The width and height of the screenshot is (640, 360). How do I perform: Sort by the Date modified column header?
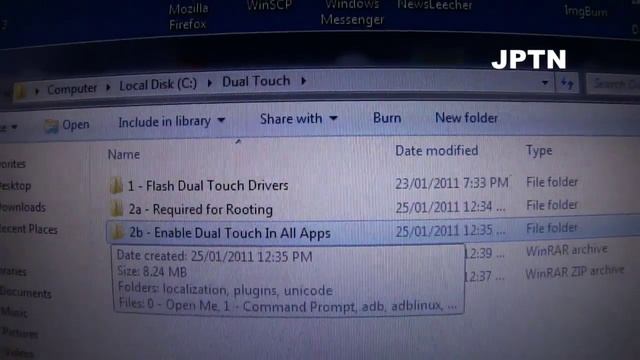point(436,151)
